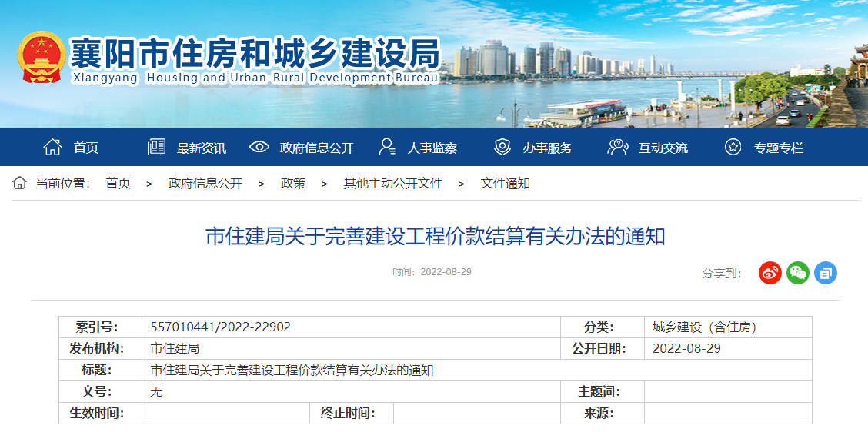
Task: Open the 政策 breadcrumb link
Action: click(x=293, y=183)
